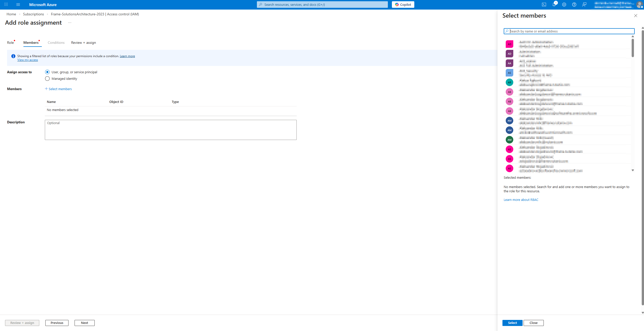Image resolution: width=644 pixels, height=331 pixels.
Task: Open the Help question mark icon
Action: tap(574, 5)
